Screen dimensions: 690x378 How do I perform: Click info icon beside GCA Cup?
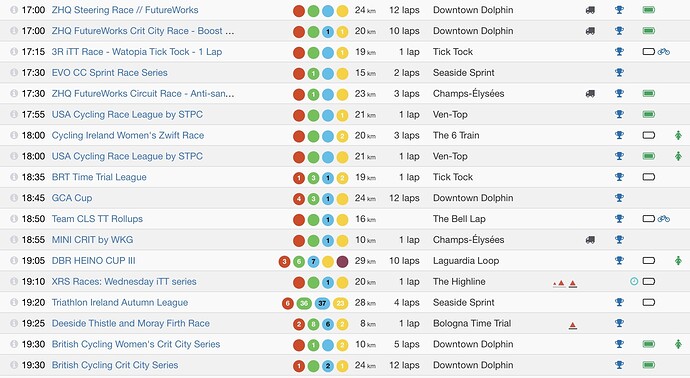coord(14,198)
